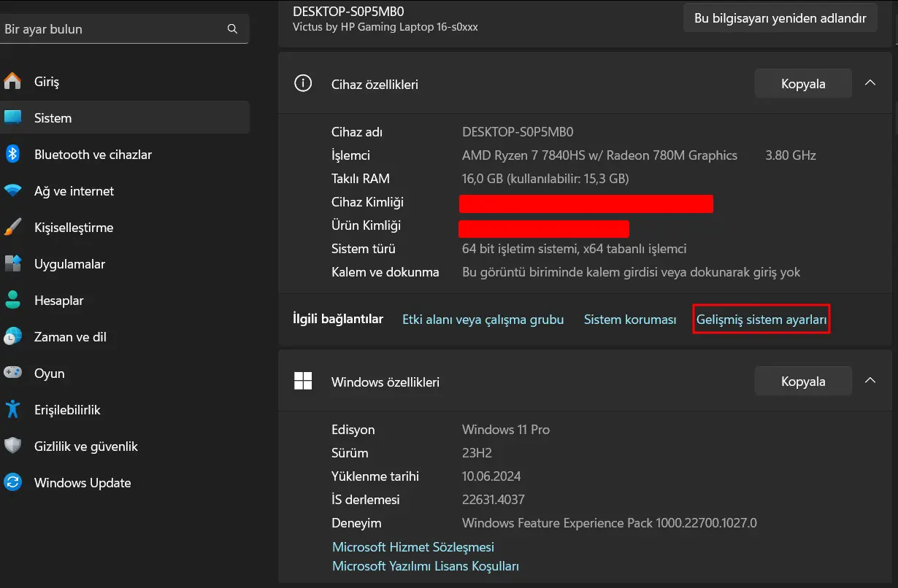The height and width of the screenshot is (588, 898).
Task: Click the İlgili bağlantılar label
Action: 338,319
